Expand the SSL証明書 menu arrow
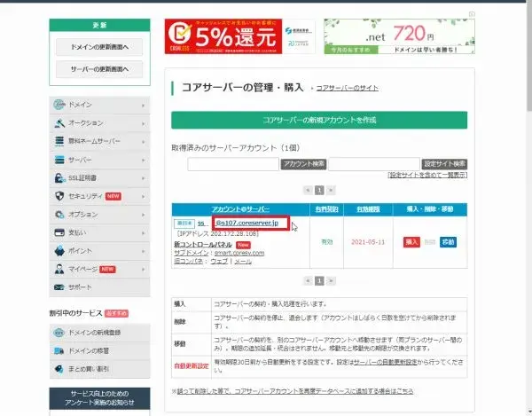The width and height of the screenshot is (532, 416). 143,178
